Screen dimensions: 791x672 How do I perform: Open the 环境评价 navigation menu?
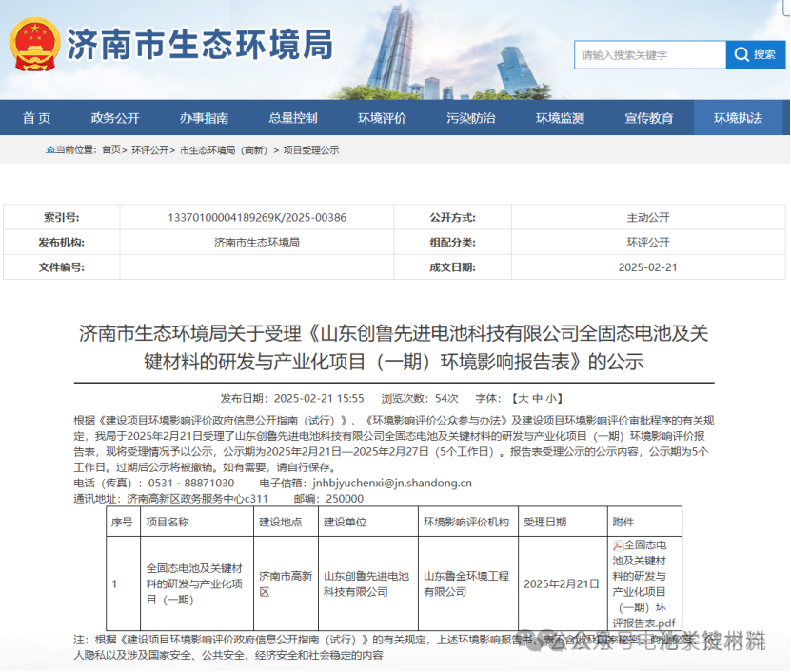[x=382, y=118]
